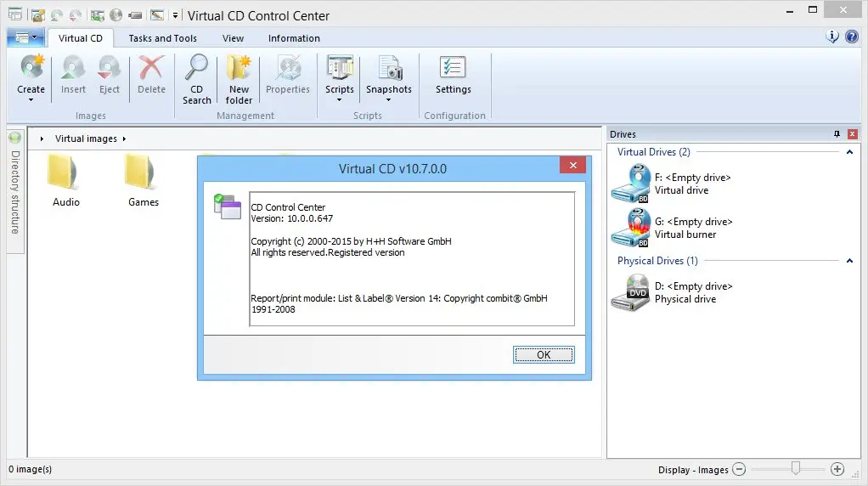Expand the Snapshots dropdown arrow

389,100
